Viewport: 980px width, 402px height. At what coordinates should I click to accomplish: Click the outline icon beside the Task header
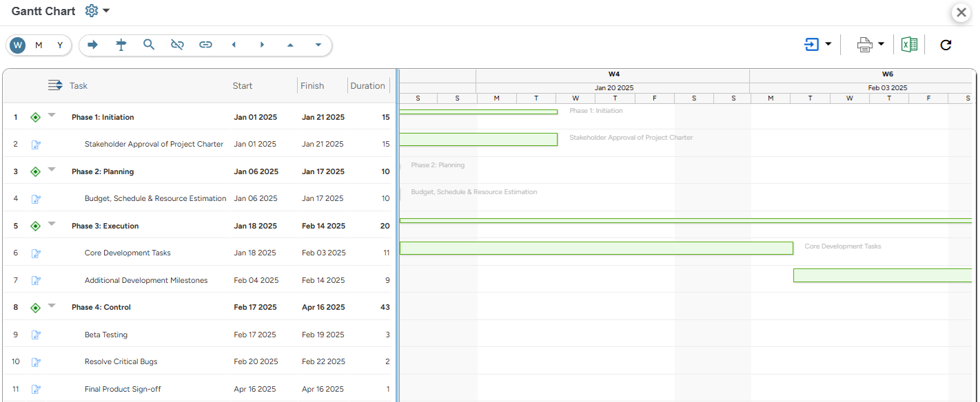tap(55, 85)
